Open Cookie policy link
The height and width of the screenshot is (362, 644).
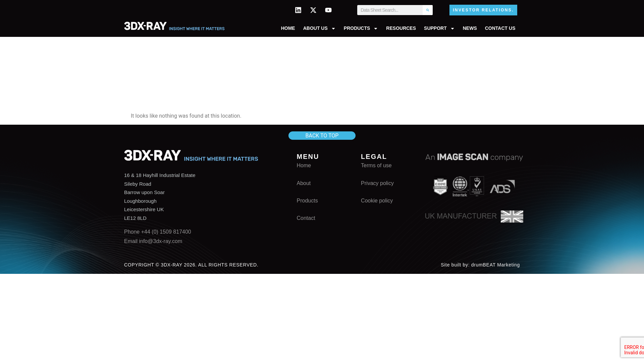[377, 201]
